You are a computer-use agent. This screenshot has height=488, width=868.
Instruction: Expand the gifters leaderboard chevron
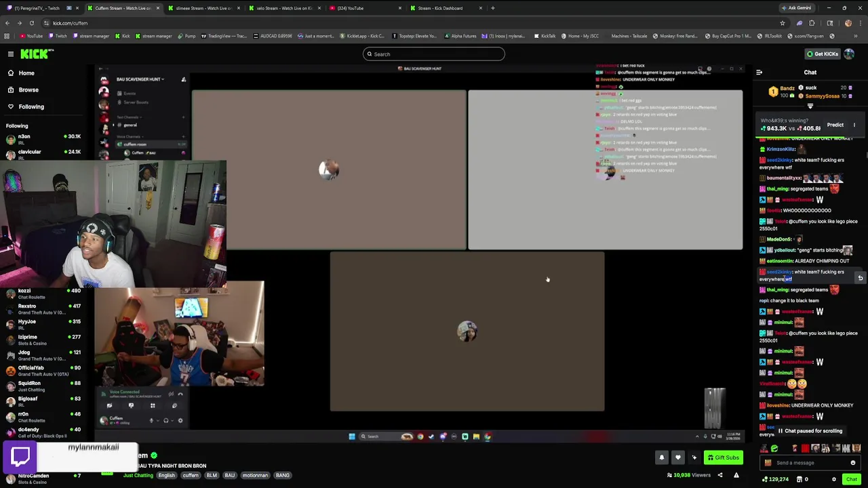(x=810, y=106)
